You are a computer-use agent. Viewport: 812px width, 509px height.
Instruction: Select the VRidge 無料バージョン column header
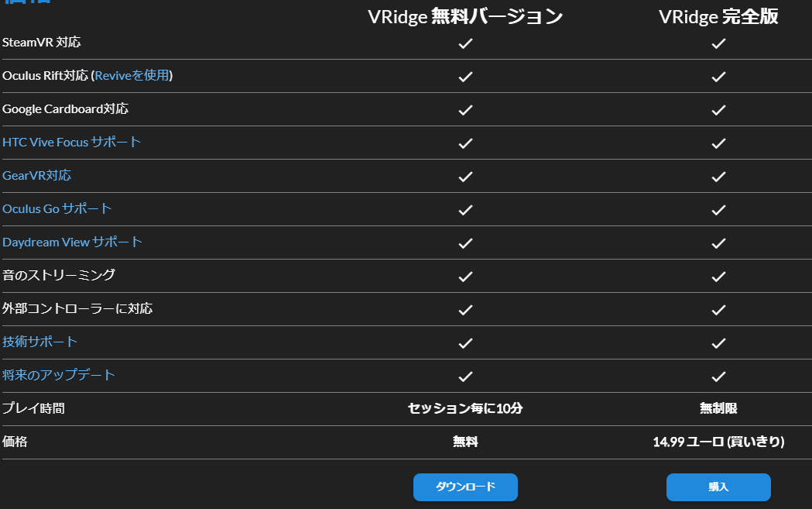tap(465, 16)
